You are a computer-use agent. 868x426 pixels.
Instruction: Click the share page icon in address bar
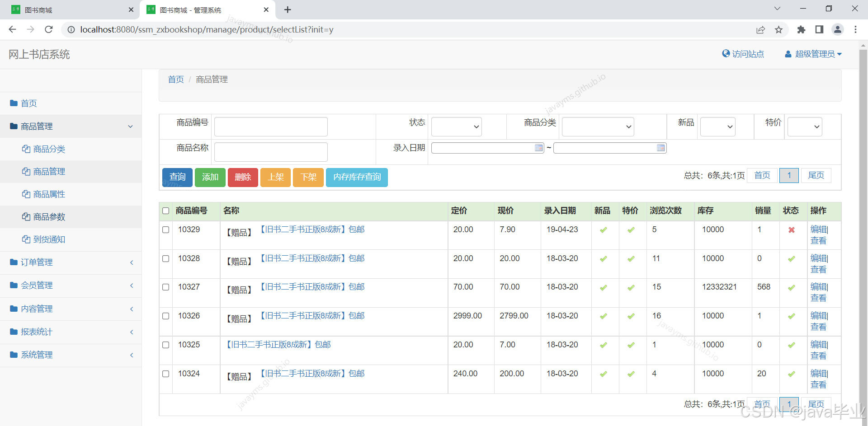click(760, 29)
